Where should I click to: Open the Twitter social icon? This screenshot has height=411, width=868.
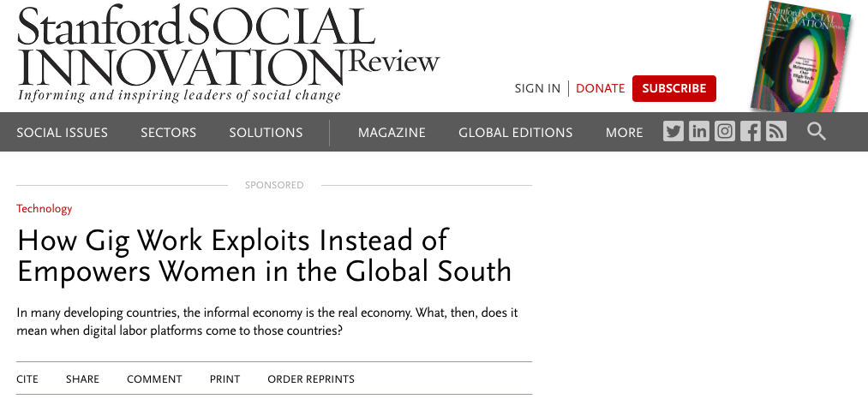pyautogui.click(x=673, y=132)
